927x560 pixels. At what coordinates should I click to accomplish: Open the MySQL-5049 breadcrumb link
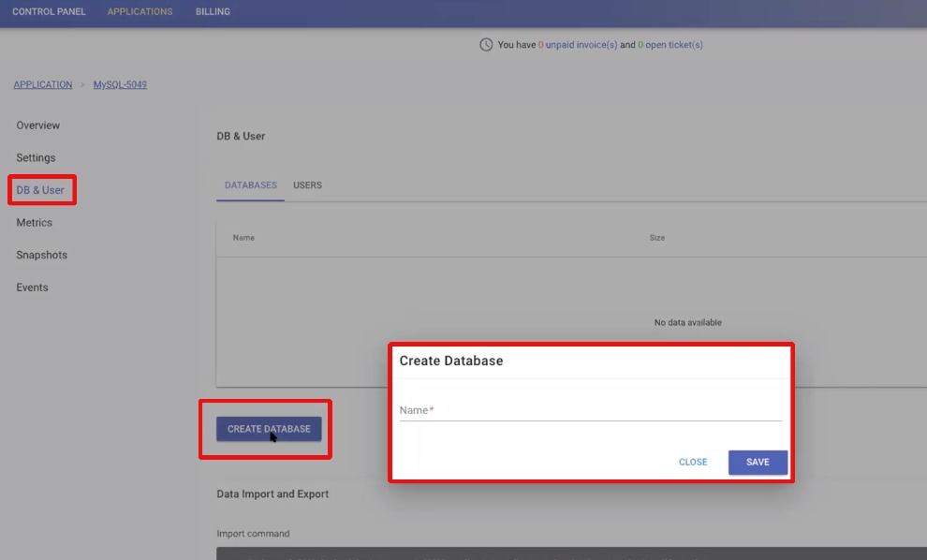pyautogui.click(x=120, y=84)
